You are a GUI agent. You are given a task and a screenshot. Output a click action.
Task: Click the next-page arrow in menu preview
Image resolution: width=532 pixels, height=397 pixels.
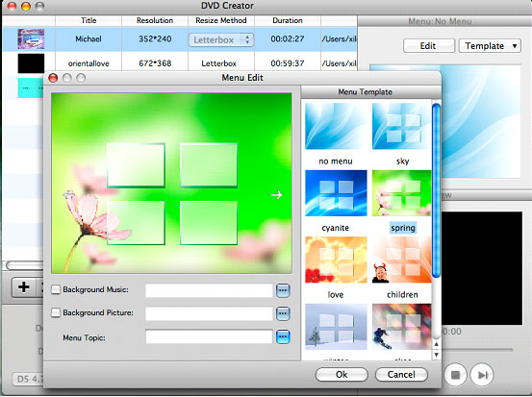coord(276,195)
